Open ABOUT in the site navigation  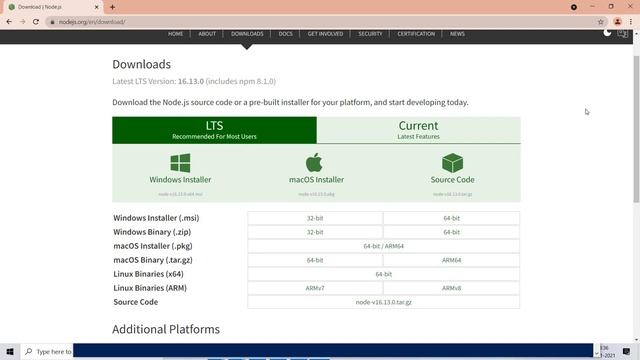pyautogui.click(x=207, y=34)
